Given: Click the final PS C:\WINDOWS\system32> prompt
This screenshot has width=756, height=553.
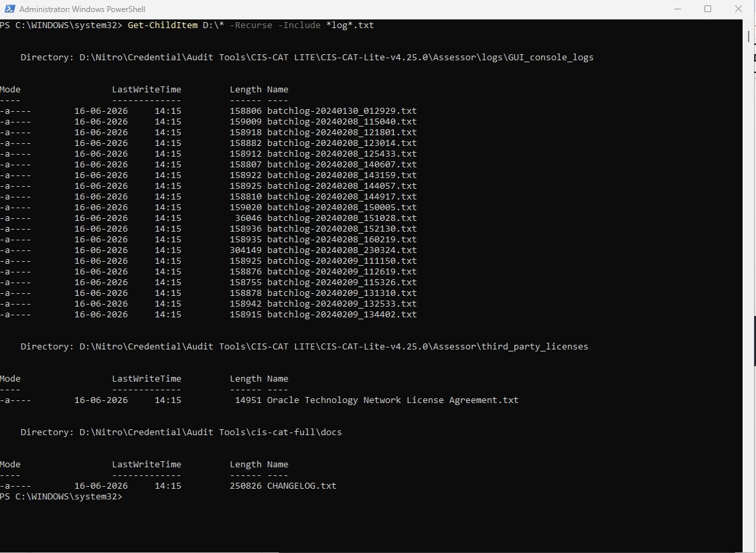Looking at the screenshot, I should [61, 497].
